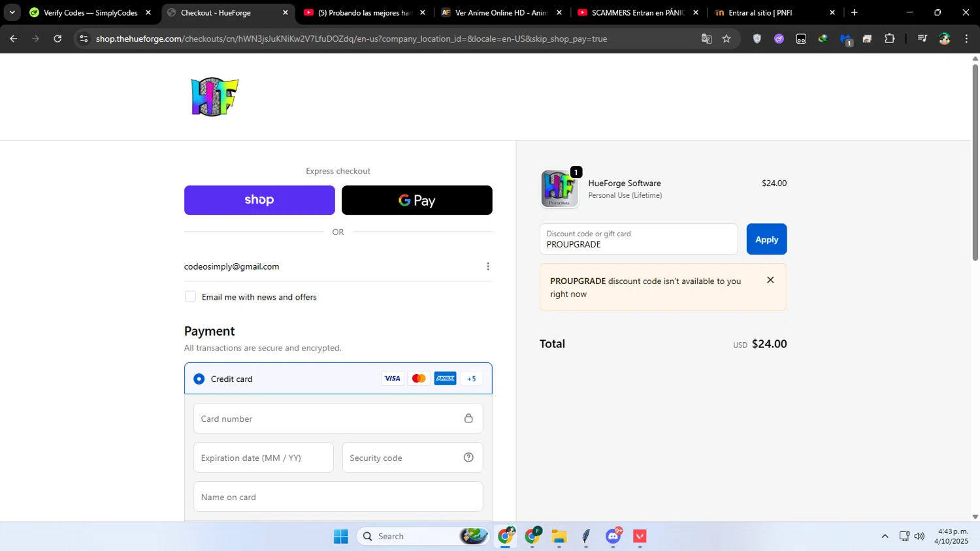Click the page vertical scrollbar
The width and height of the screenshot is (980, 551).
975,162
